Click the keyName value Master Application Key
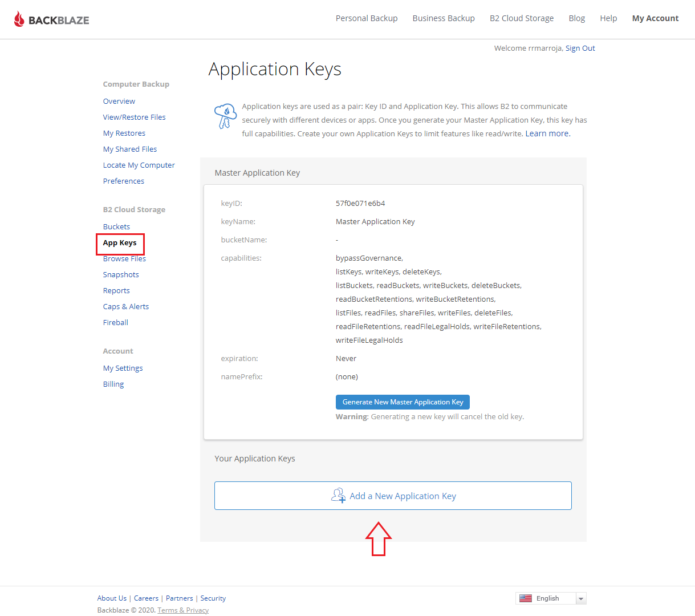Viewport: 695px width, 616px height. tap(375, 221)
